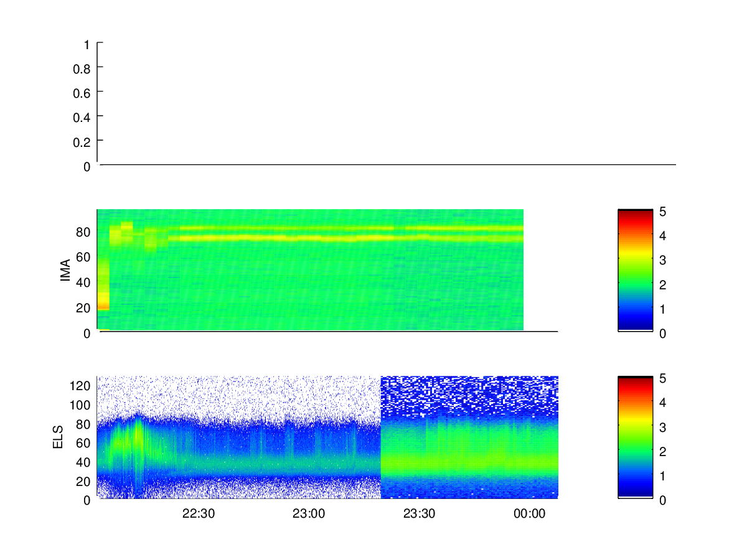Image resolution: width=747 pixels, height=560 pixels.
Task: Click the ELS y-axis label
Action: (58, 437)
